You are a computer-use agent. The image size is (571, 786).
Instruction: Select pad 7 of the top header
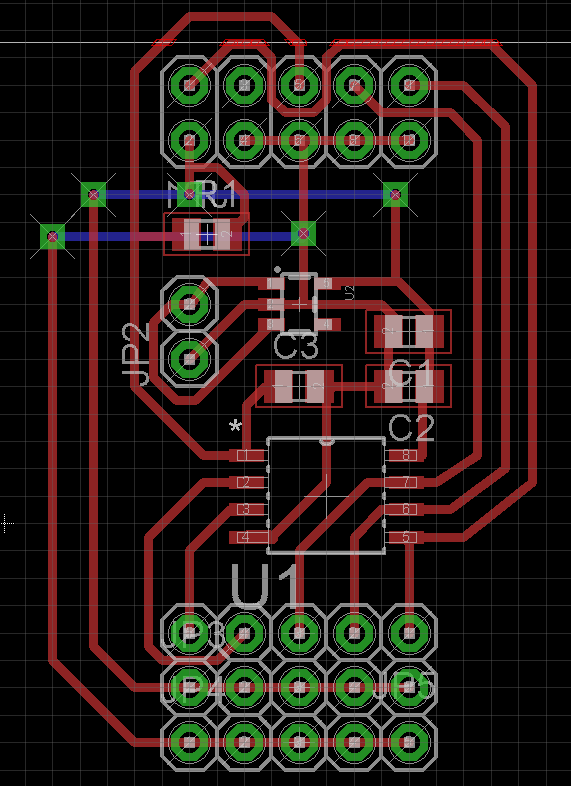[354, 85]
